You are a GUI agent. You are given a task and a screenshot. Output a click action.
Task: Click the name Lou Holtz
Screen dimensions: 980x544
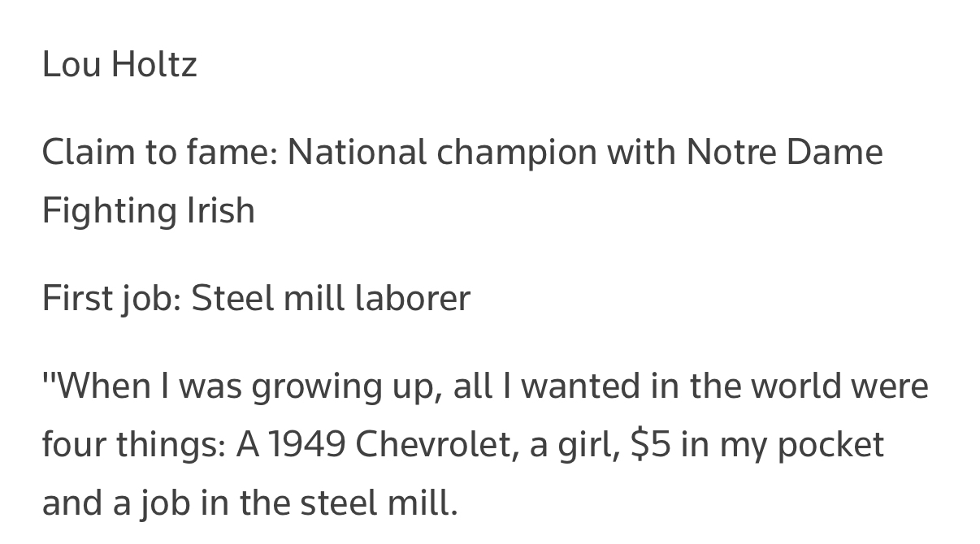(119, 64)
